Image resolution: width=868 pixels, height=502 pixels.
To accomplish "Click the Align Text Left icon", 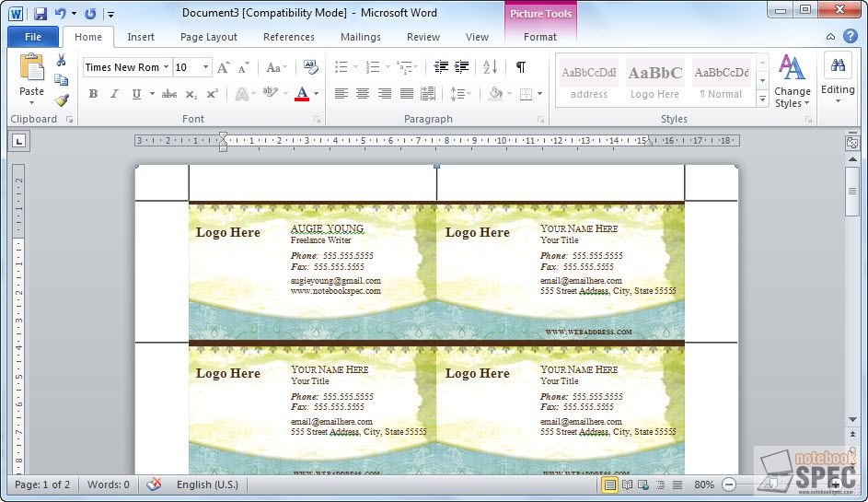I will pos(341,94).
